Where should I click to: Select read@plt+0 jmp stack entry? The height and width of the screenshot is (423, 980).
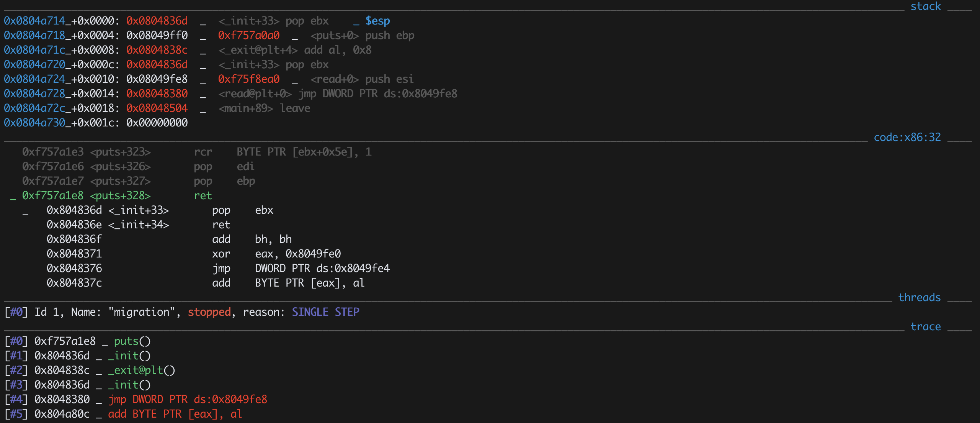338,93
